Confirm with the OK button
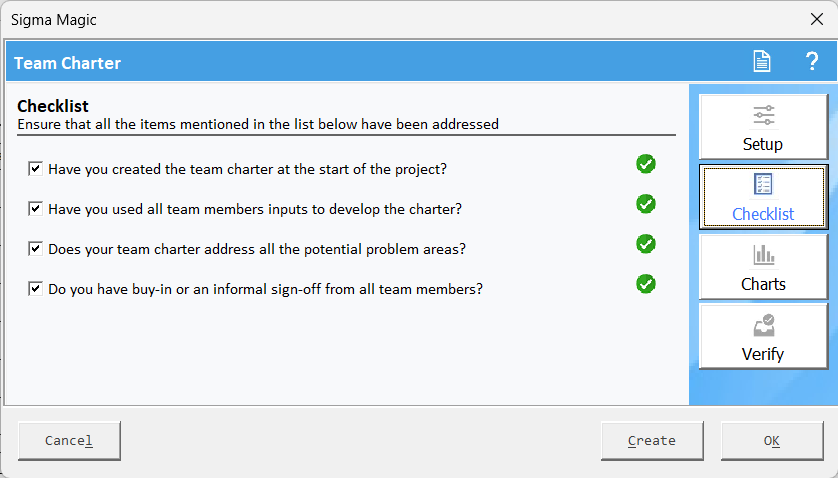This screenshot has width=838, height=478. tap(772, 441)
